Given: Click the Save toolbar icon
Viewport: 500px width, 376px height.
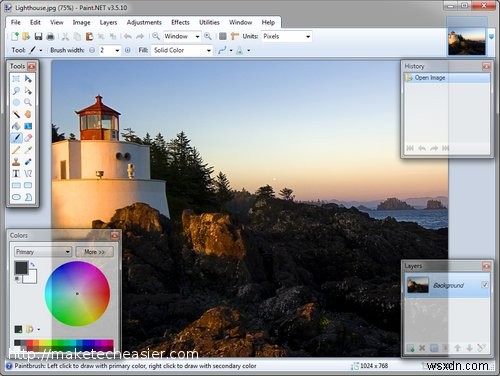Looking at the screenshot, I should tap(38, 36).
